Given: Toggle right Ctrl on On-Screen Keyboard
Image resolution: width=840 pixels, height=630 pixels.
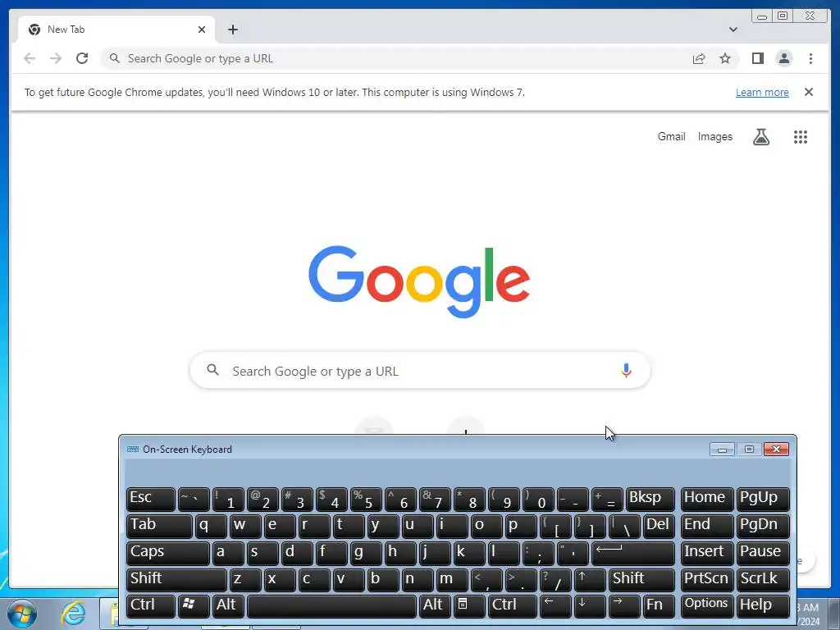Looking at the screenshot, I should point(513,606).
